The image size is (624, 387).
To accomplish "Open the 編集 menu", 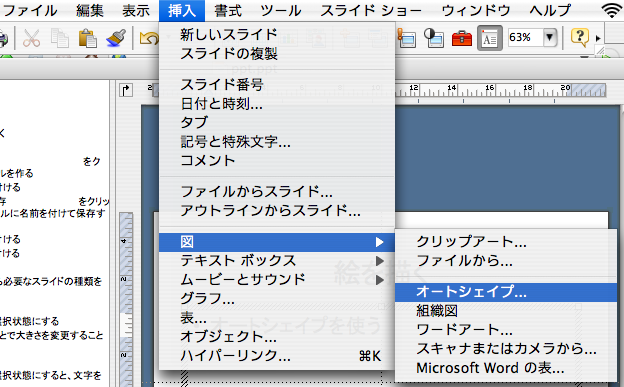I will 90,10.
